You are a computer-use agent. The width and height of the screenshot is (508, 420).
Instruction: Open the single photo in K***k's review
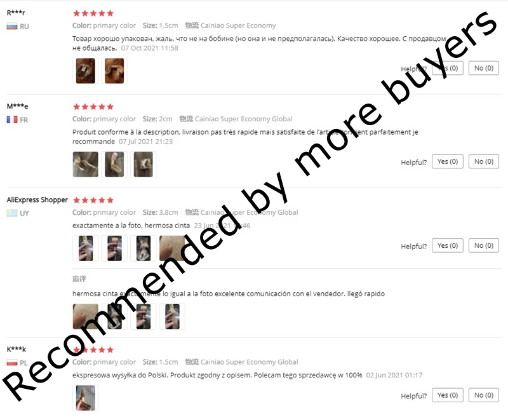tap(86, 398)
